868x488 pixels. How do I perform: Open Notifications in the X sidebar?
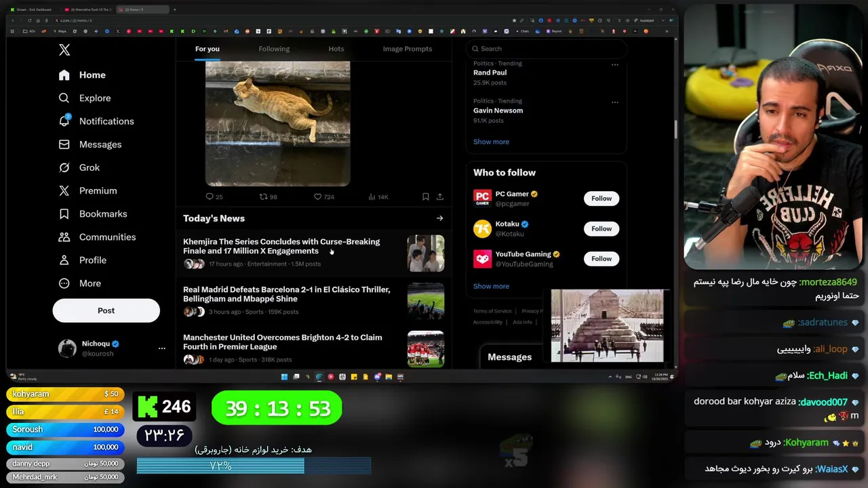[x=96, y=121]
